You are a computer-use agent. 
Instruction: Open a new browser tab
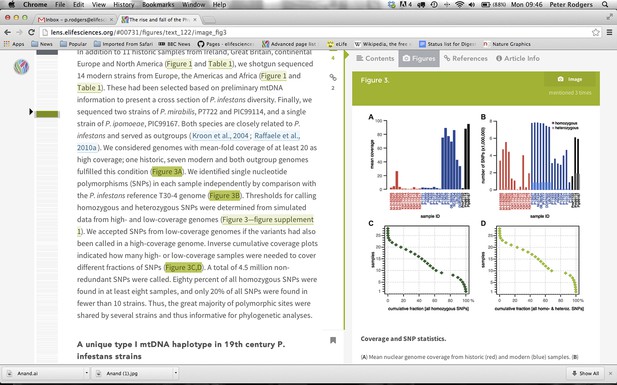209,20
